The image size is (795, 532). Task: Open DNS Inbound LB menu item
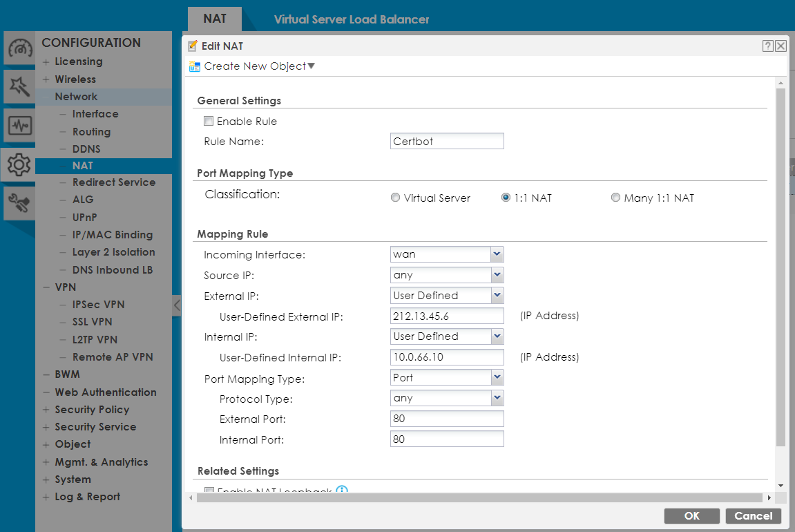coord(113,270)
